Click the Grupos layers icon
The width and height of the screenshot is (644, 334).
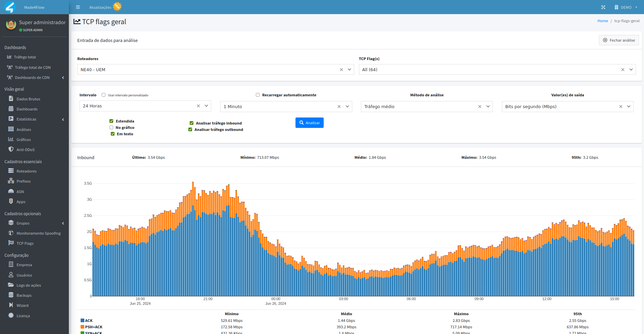pyautogui.click(x=11, y=223)
